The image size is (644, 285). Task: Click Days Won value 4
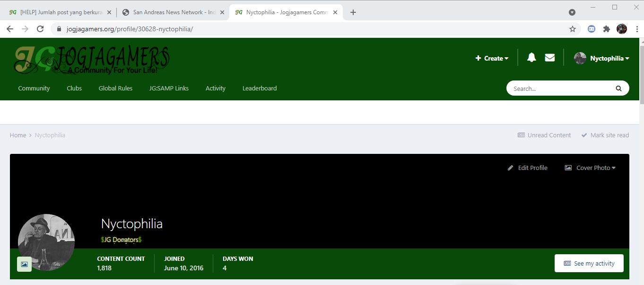coord(225,268)
